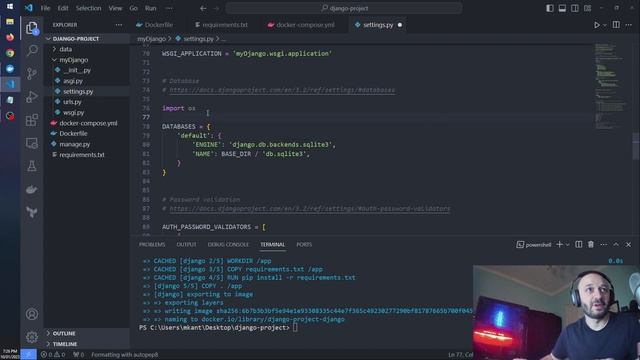The height and width of the screenshot is (360, 640).
Task: Open the View menu
Action: click(115, 8)
